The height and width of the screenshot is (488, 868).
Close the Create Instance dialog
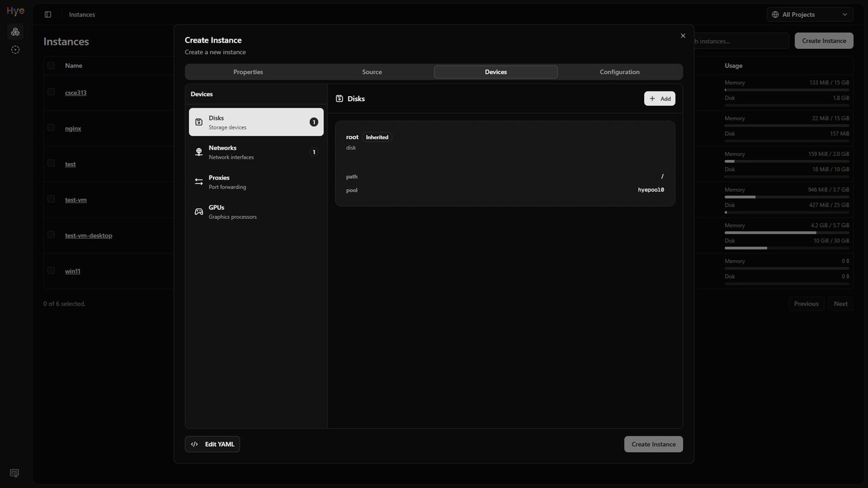683,35
